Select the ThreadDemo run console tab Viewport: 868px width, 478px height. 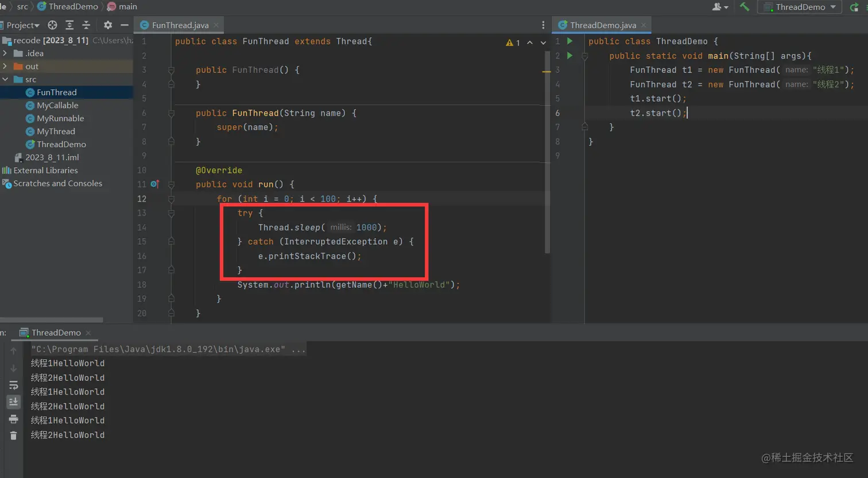[56, 333]
